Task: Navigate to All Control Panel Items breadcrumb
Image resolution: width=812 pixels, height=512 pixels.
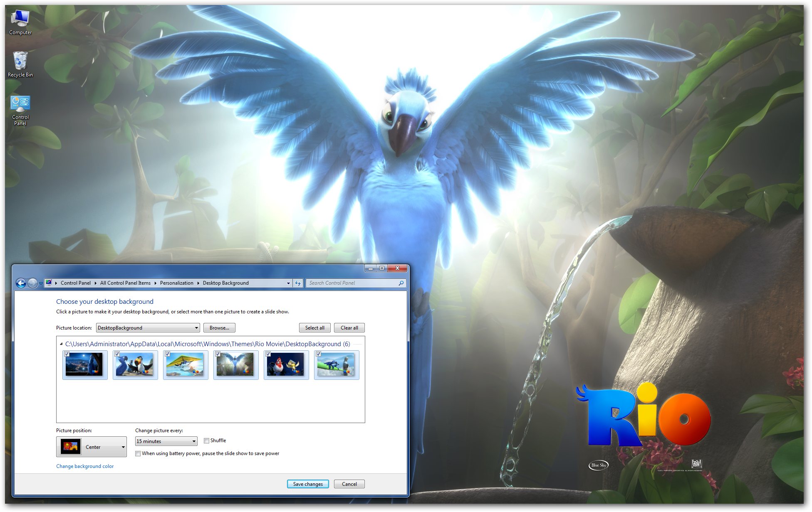Action: pos(125,283)
